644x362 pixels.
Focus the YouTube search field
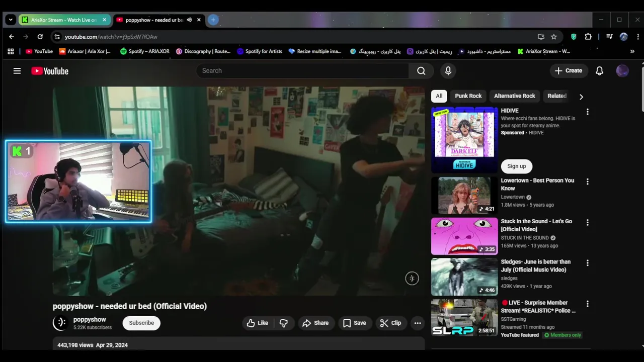click(302, 71)
